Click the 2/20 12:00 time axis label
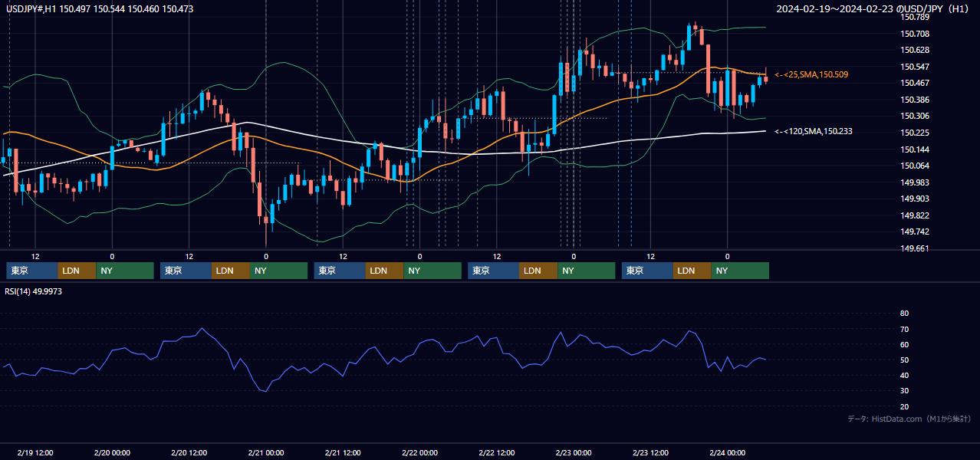This screenshot has width=980, height=460. point(189,452)
